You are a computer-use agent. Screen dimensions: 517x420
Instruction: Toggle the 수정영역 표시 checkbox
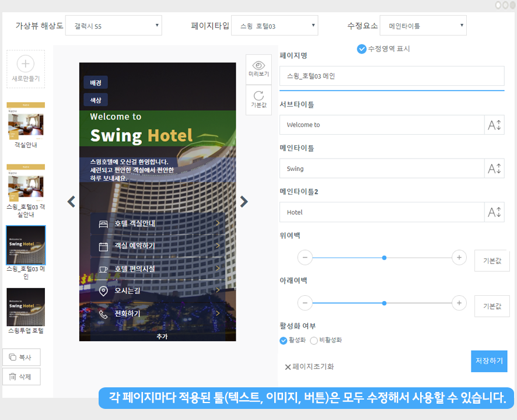[x=361, y=49]
